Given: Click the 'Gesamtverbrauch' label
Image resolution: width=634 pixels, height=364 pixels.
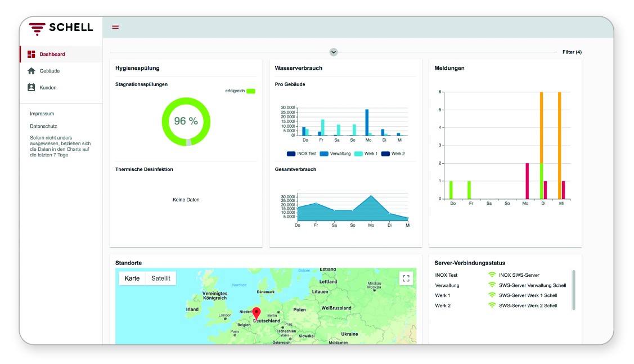Looking at the screenshot, I should [295, 169].
